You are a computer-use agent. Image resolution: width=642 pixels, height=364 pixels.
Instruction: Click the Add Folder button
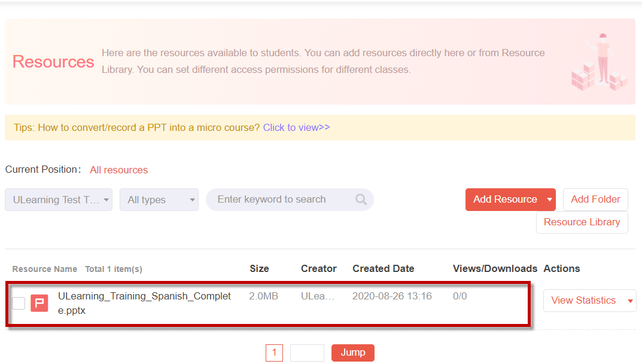595,199
